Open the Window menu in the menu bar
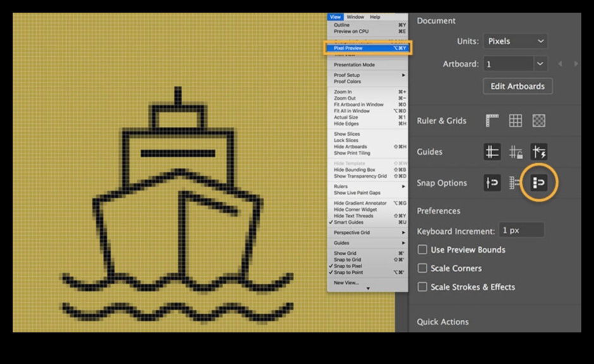 click(355, 17)
